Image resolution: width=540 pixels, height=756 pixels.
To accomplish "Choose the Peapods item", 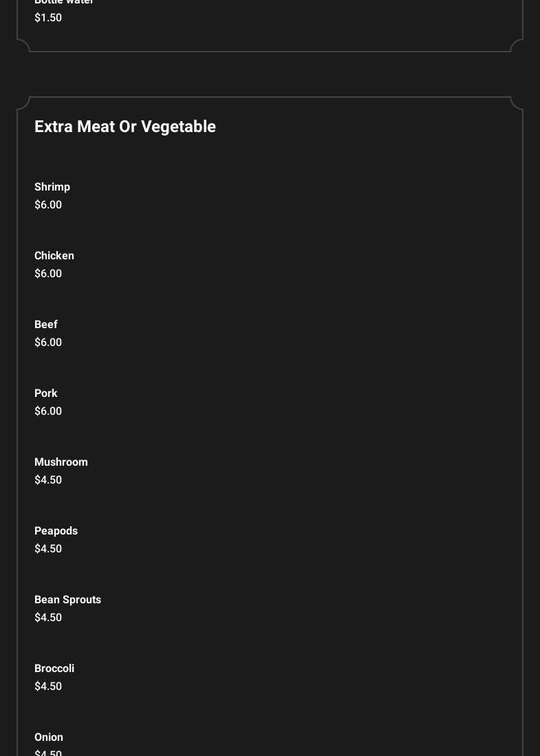I will [x=56, y=531].
